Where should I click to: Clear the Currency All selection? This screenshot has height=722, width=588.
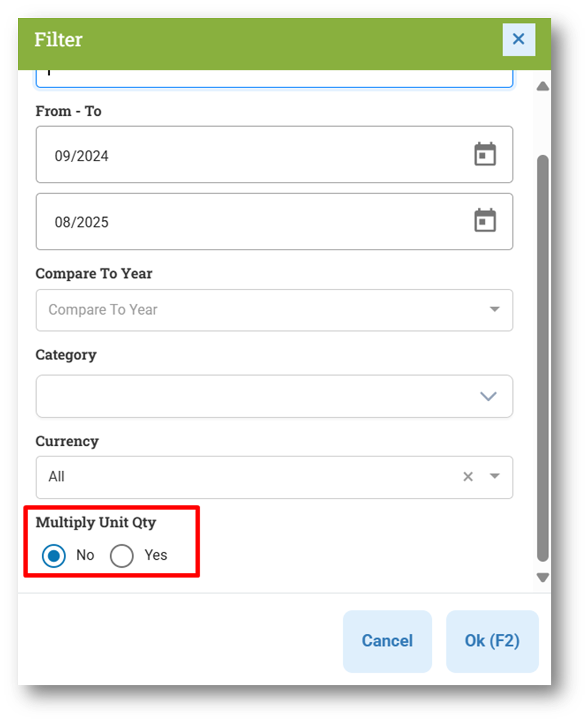[x=468, y=477]
